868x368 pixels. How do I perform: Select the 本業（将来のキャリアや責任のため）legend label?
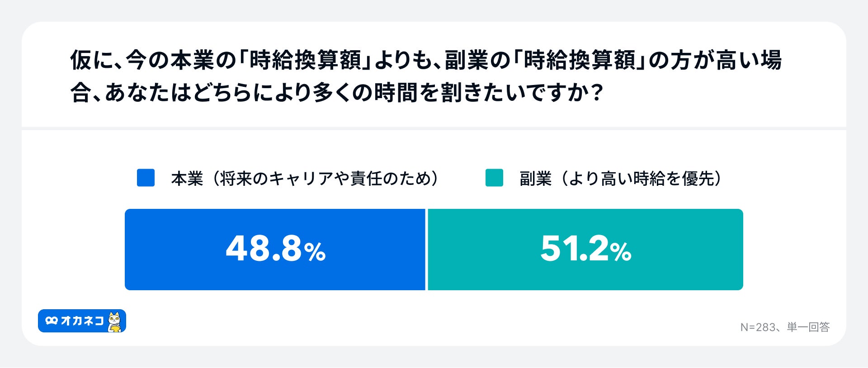coord(305,179)
